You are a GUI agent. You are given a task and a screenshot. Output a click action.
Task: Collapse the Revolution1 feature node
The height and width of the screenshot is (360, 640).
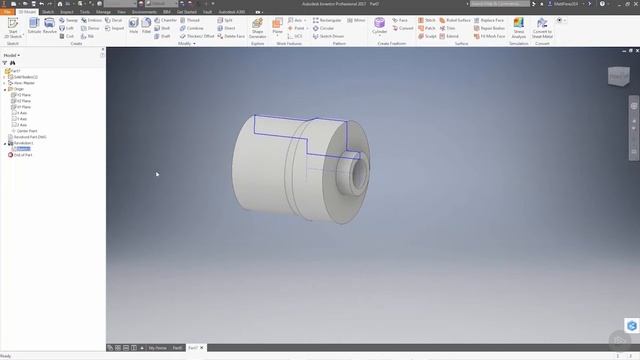5,143
